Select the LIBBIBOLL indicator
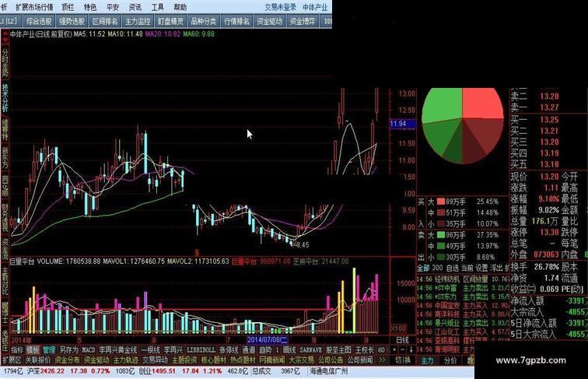588x379 pixels. (201, 349)
